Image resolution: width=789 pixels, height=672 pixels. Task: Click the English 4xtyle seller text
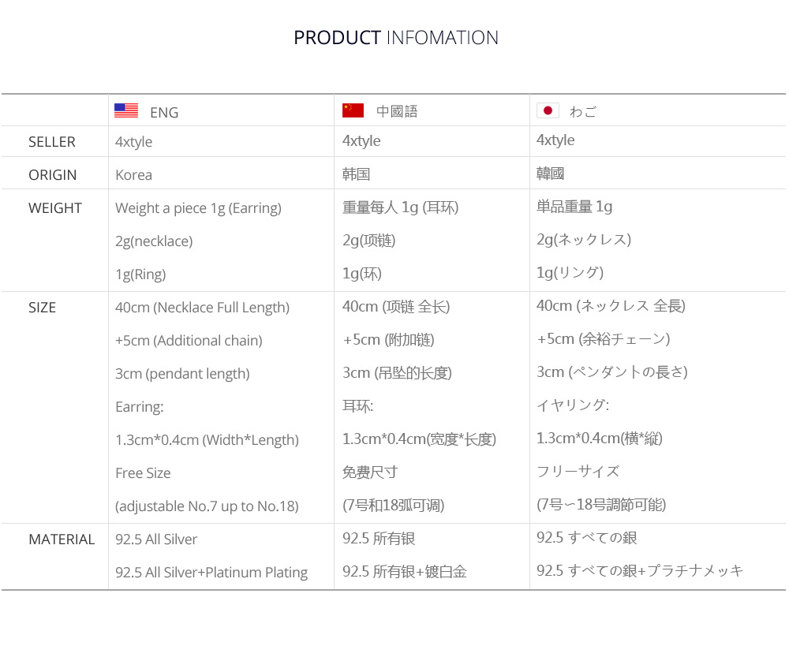(x=133, y=142)
